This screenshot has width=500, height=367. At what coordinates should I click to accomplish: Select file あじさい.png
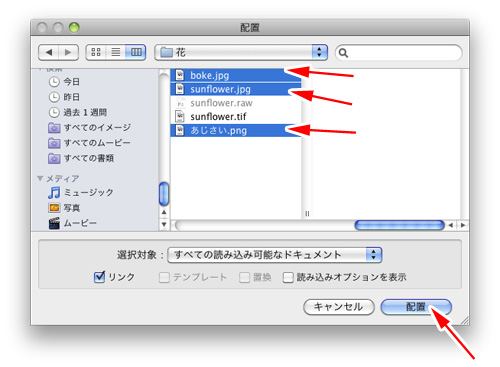236,130
